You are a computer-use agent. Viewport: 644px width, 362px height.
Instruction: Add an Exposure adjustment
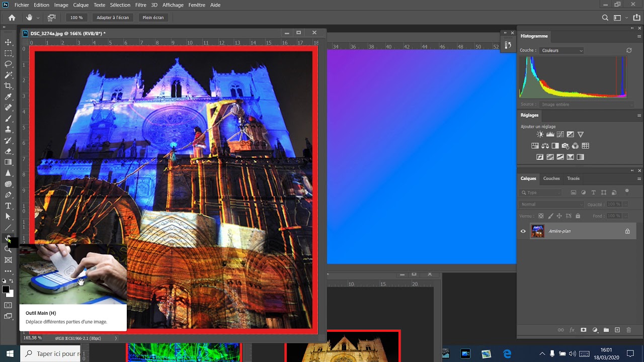point(571,134)
